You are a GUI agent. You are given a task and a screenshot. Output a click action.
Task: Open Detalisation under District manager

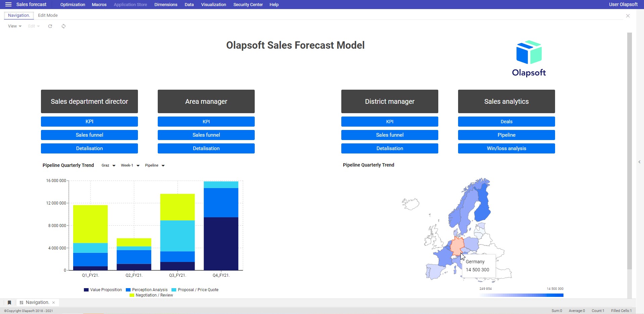click(x=390, y=148)
